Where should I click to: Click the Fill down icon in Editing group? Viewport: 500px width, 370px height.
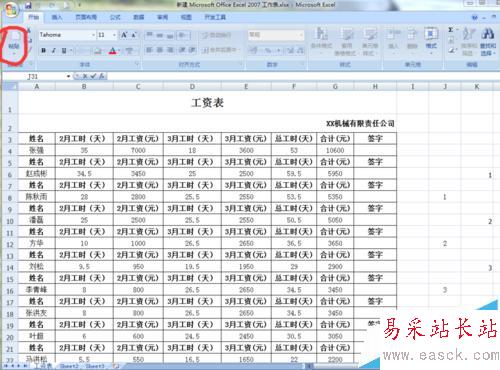tap(452, 40)
